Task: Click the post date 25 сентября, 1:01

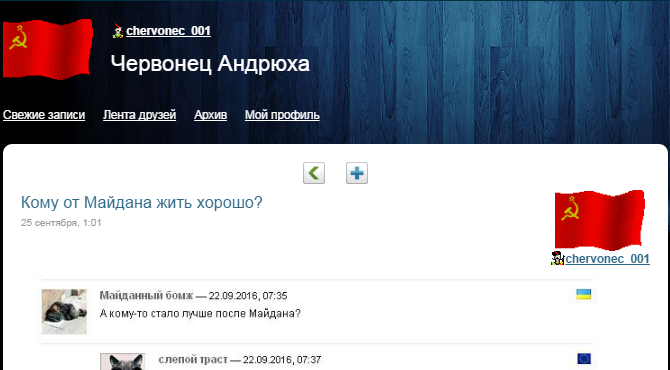Action: coord(61,223)
